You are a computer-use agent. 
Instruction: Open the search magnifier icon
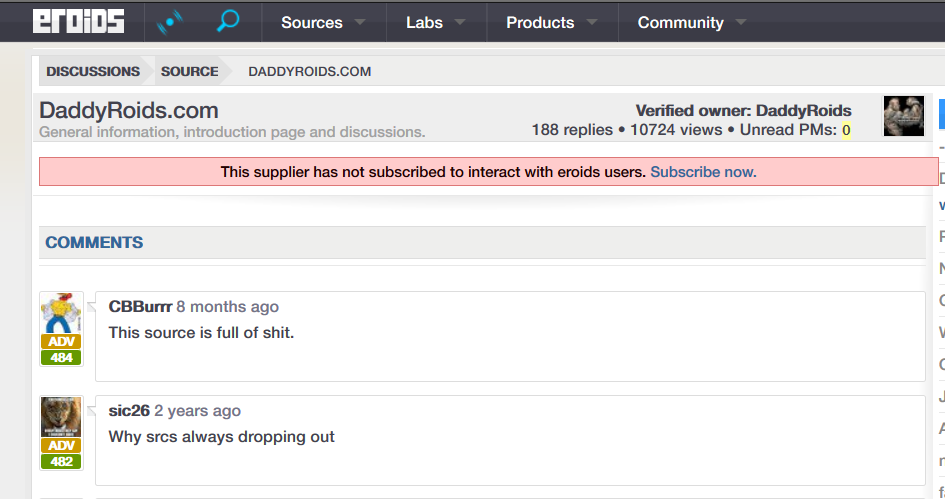tap(228, 21)
